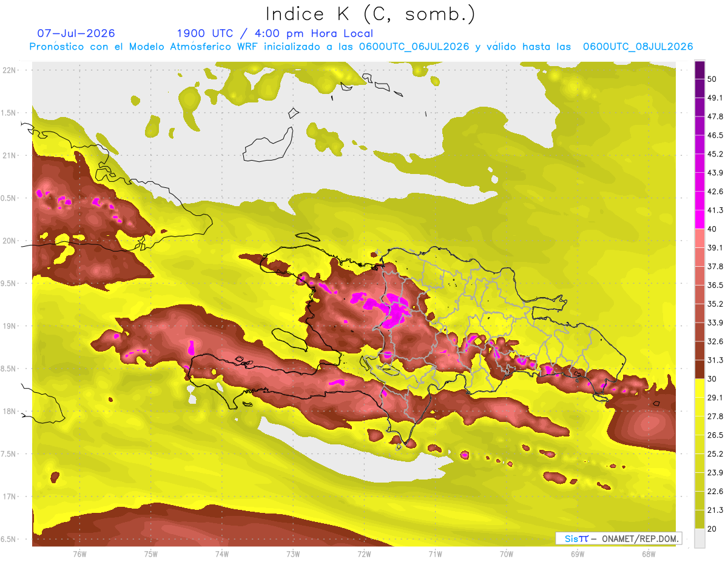The image size is (728, 562).
Task: Click the legend value '22.6'
Action: coord(715,491)
